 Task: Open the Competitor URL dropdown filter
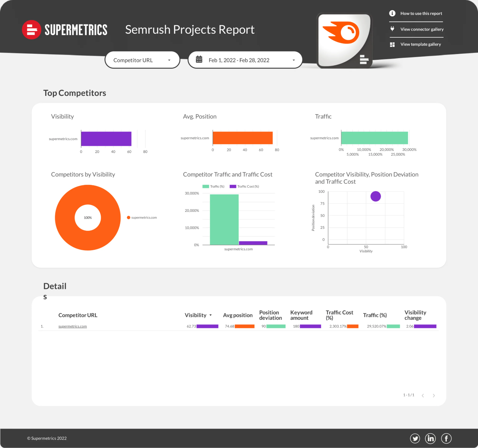pos(142,60)
